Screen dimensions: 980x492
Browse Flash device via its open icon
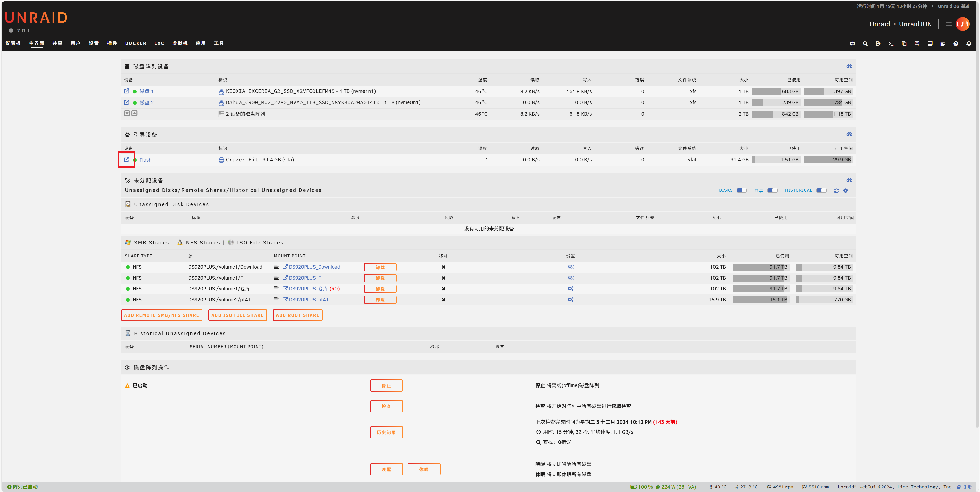[126, 160]
